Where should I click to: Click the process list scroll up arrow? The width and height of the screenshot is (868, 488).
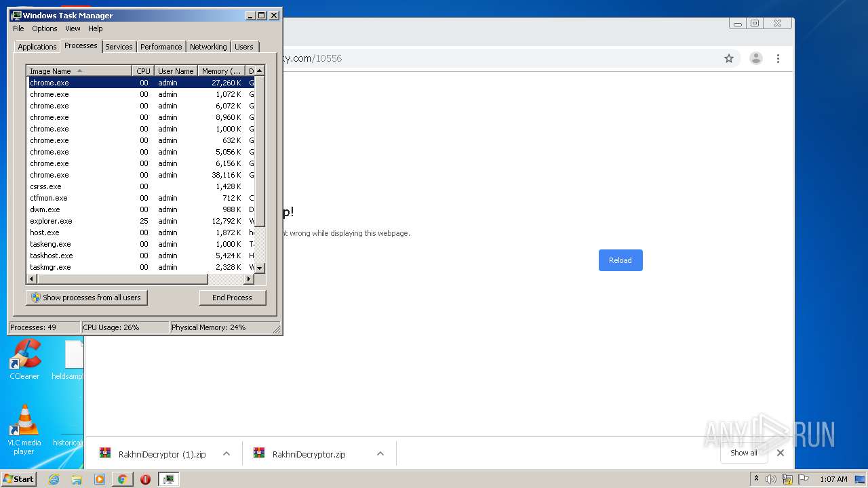click(x=259, y=70)
